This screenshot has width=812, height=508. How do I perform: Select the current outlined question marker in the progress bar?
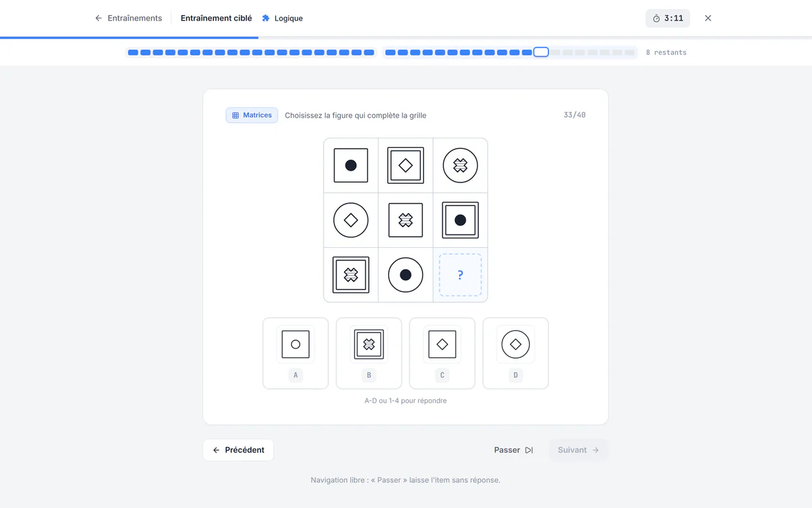pos(541,52)
